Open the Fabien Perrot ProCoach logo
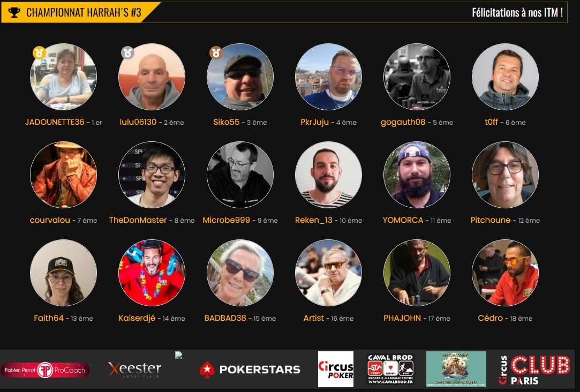This screenshot has height=392, width=580. click(45, 370)
